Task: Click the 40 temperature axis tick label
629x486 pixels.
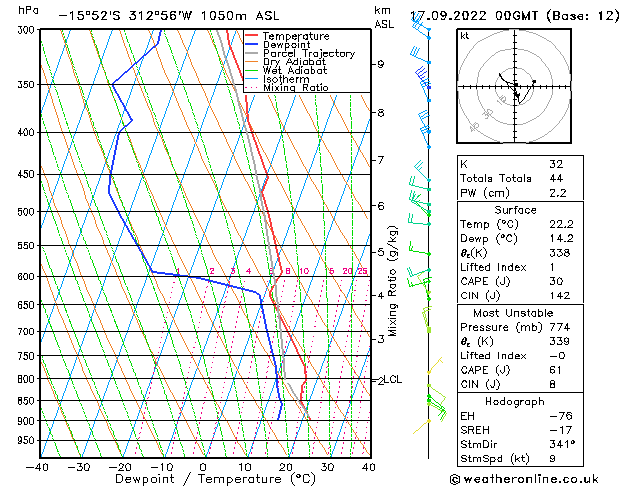Action: click(369, 468)
